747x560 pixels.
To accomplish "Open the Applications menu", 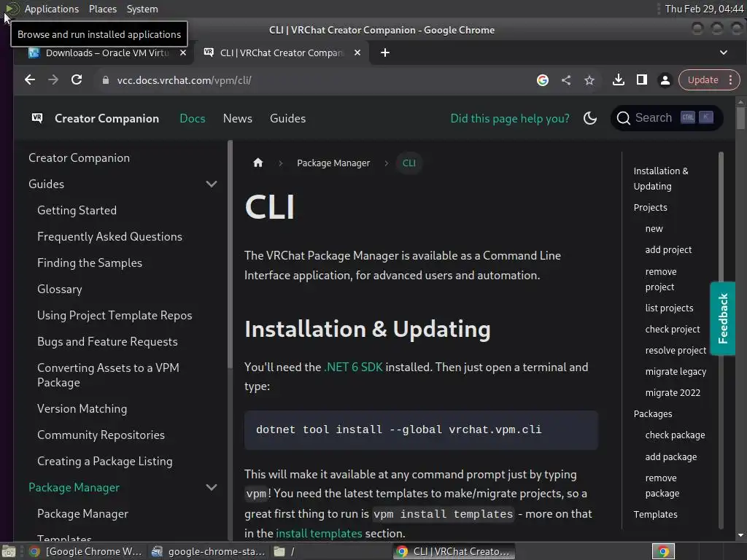I will coord(52,9).
